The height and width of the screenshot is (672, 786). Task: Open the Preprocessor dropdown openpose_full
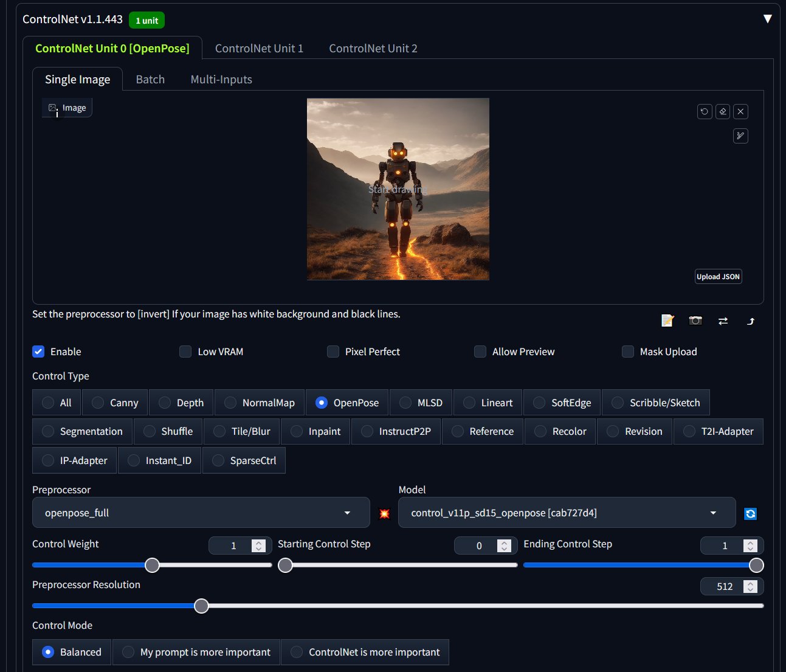pos(201,513)
